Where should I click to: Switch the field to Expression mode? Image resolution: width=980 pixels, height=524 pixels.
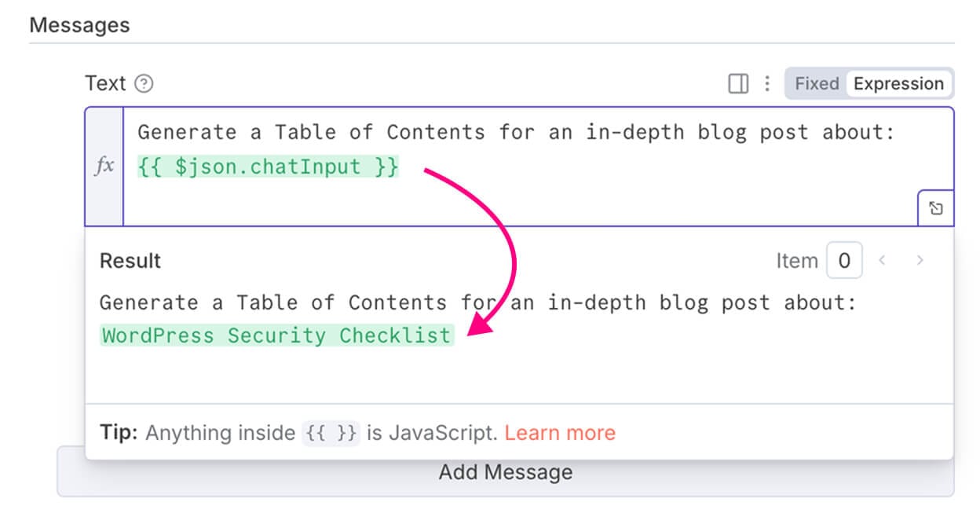[898, 83]
